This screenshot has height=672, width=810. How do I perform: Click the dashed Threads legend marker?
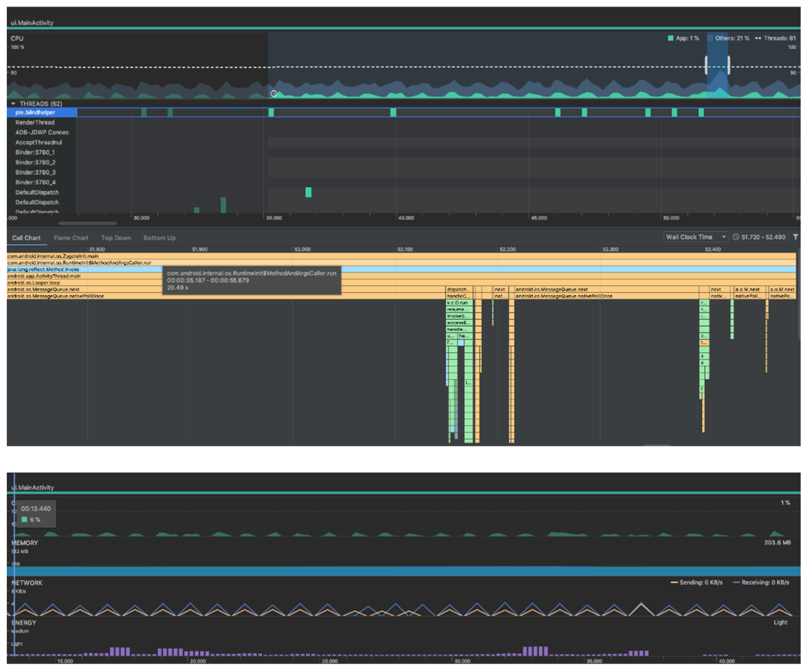point(758,38)
